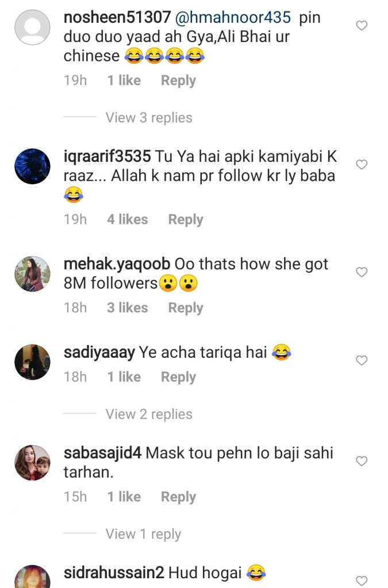Like nosheen51307's comment with the heart
This screenshot has width=388, height=588.
coord(362,26)
